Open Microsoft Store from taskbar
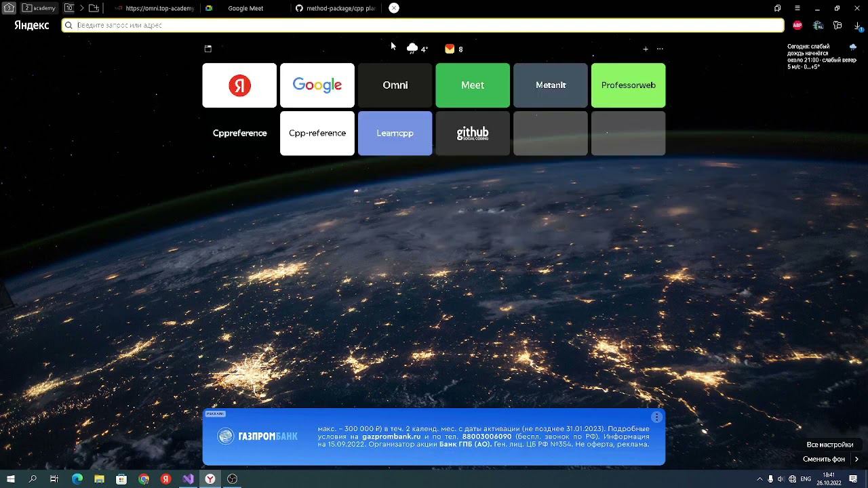The image size is (868, 488). click(121, 479)
